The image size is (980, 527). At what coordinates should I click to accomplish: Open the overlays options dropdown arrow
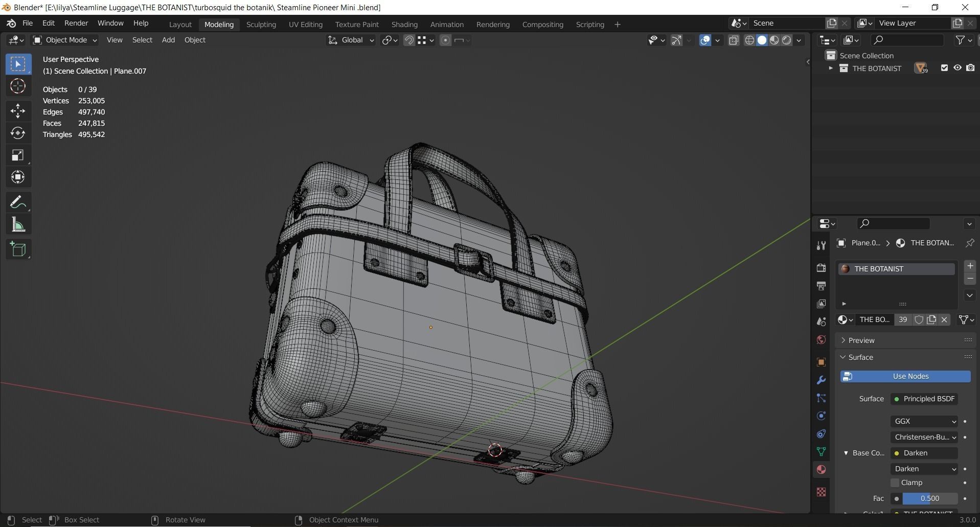(x=717, y=40)
